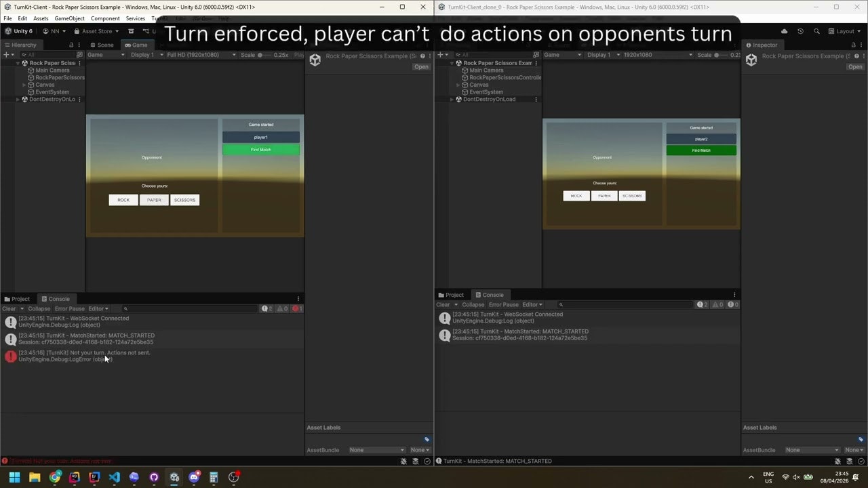
Task: Select Main Camera in left Hierarchy
Action: point(52,70)
